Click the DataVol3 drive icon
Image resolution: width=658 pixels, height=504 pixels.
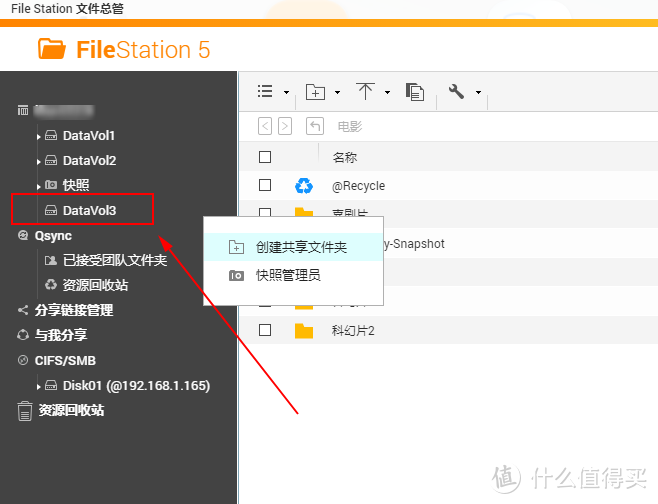(51, 210)
